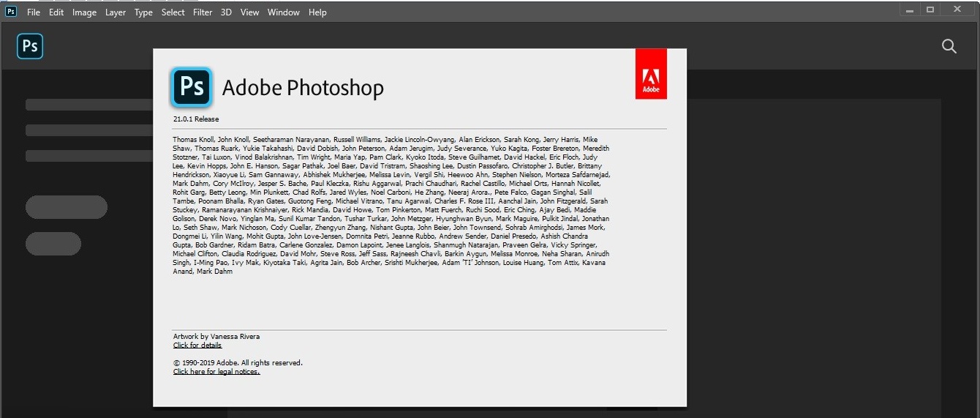This screenshot has height=418, width=980.
Task: Click the 'Adobe Photoshop' title text
Action: (303, 88)
